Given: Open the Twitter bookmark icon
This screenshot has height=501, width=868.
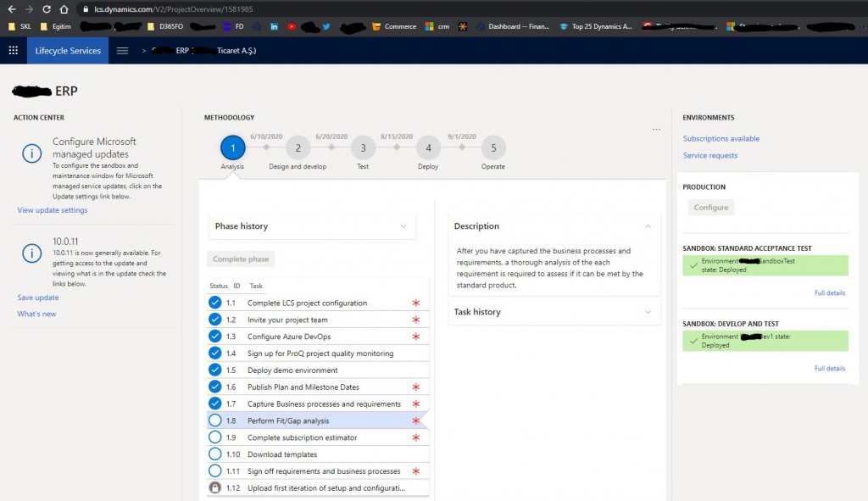Looking at the screenshot, I should pos(326,26).
